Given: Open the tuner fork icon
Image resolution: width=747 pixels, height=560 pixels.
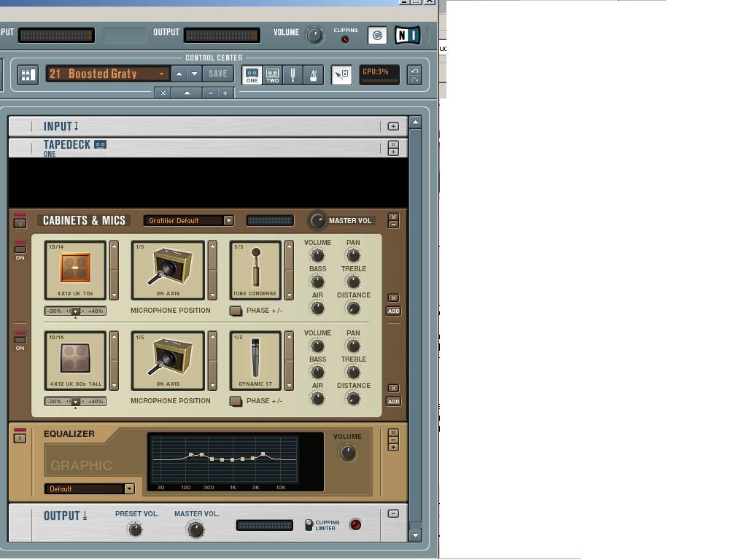Looking at the screenshot, I should 293,75.
